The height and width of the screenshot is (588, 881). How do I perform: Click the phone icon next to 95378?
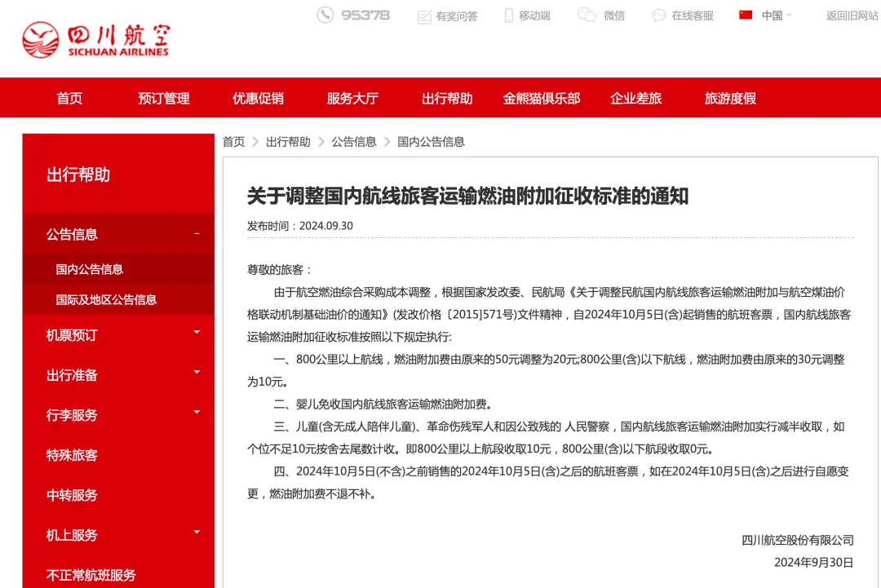point(325,14)
